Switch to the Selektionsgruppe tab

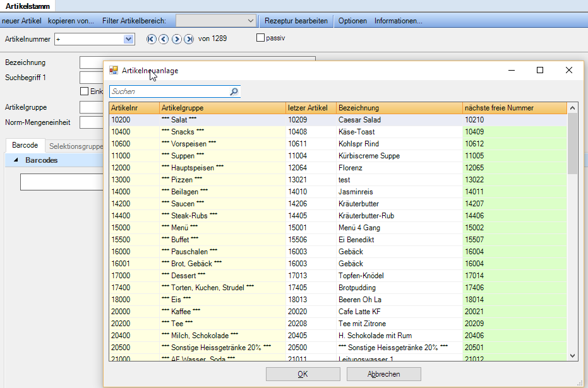(x=76, y=146)
